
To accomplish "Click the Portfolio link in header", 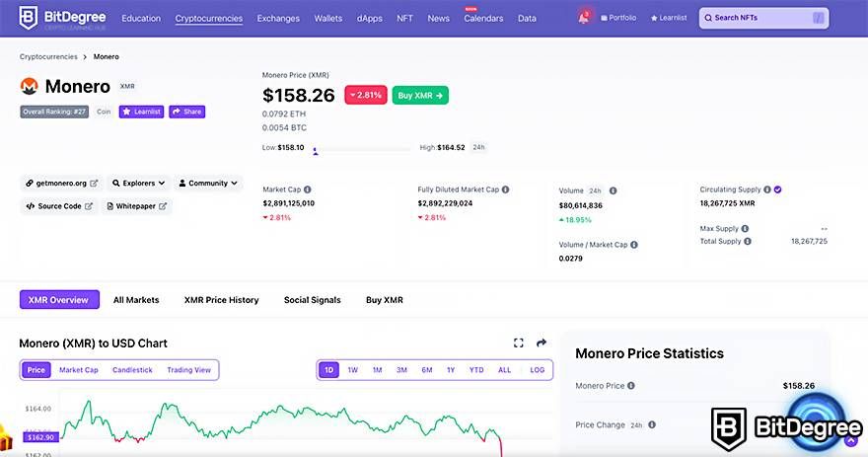I will [618, 18].
